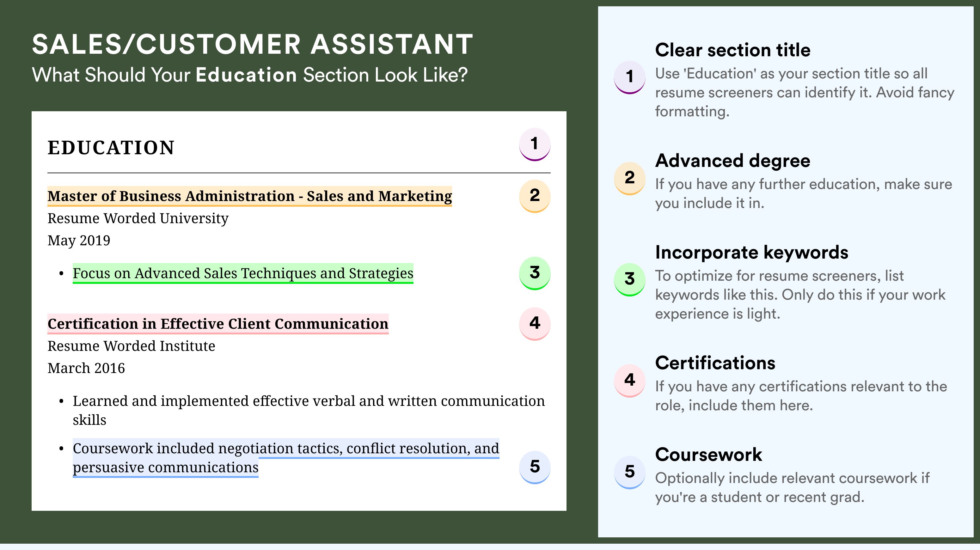980x550 pixels.
Task: Click the number 1 badge beside Clear section title
Action: [630, 77]
